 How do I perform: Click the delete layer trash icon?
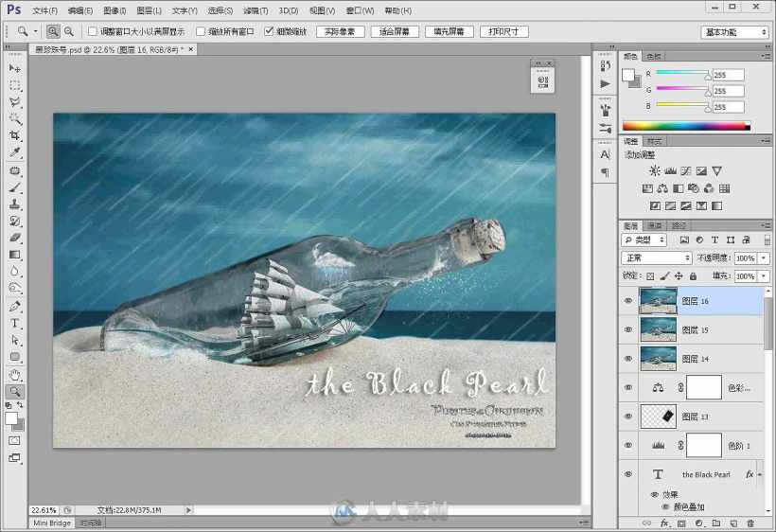coord(750,523)
